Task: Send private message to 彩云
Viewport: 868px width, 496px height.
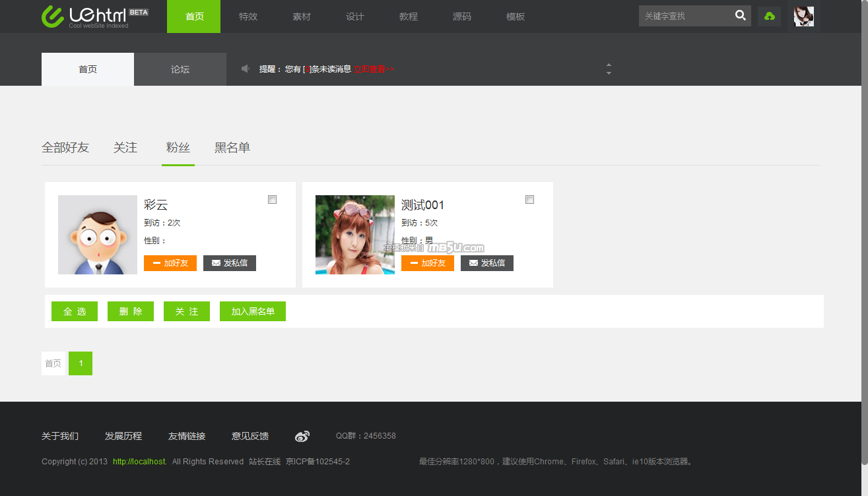Action: 229,263
